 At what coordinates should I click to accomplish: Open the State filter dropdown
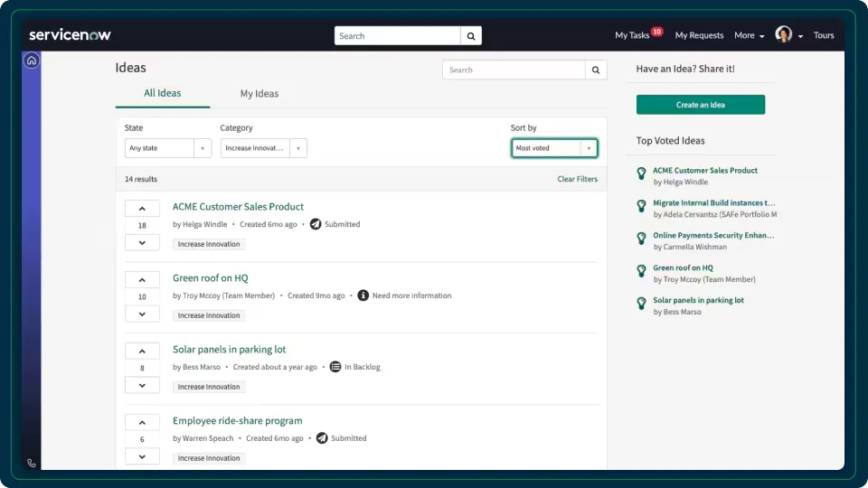(167, 148)
